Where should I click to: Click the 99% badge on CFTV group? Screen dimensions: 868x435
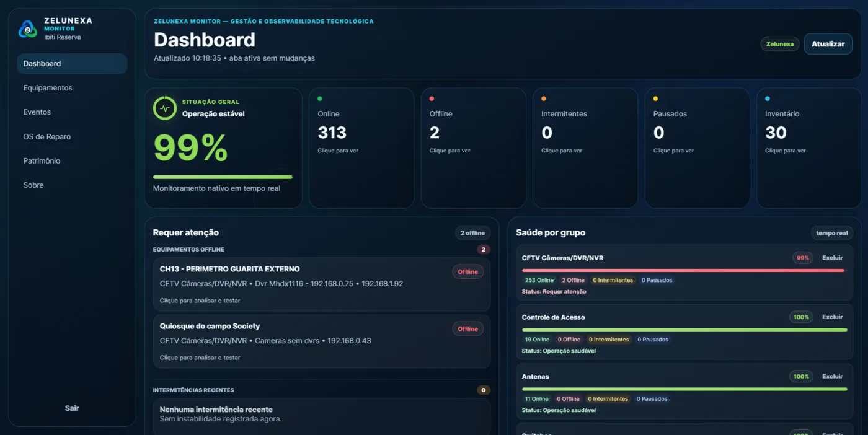click(x=803, y=258)
